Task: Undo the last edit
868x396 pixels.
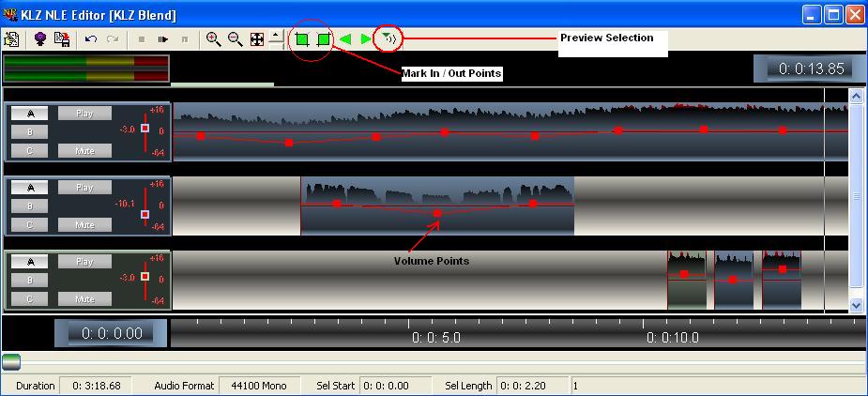Action: (91, 39)
